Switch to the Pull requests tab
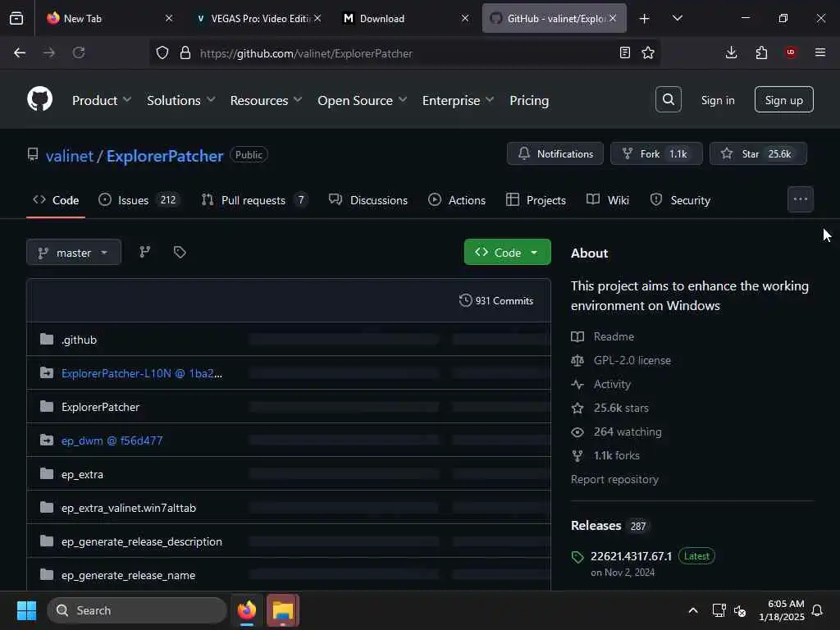 point(254,200)
